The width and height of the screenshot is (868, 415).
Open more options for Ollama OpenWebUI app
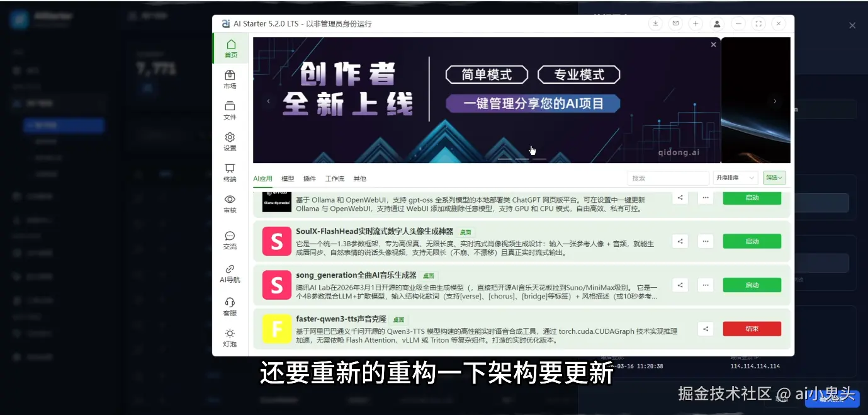(706, 198)
